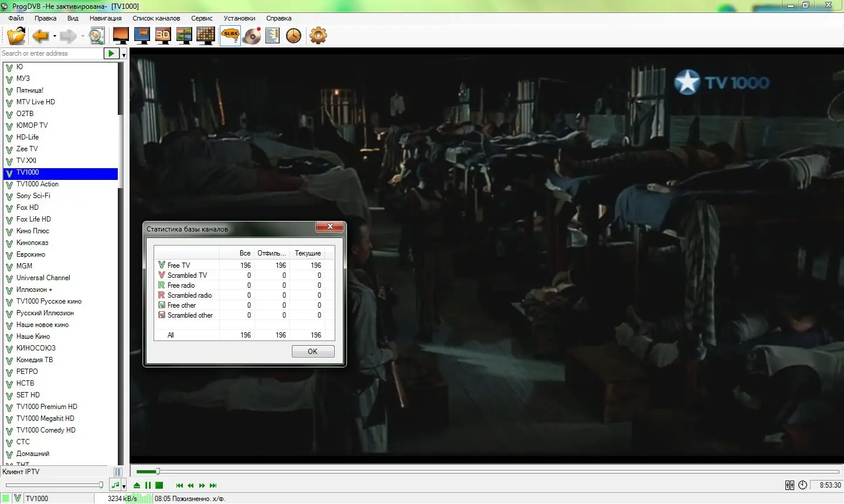This screenshot has width=844, height=504.
Task: Select the Пятница! channel
Action: coord(61,90)
